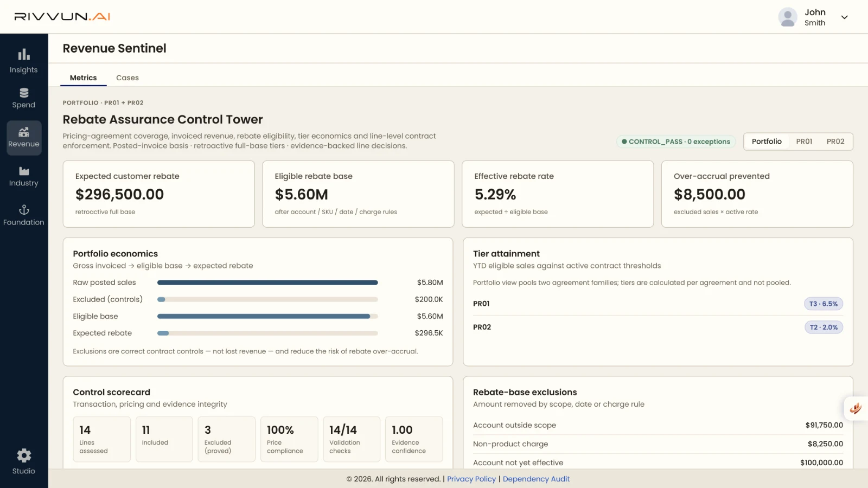The image size is (868, 488).
Task: Open the Studio gear icon
Action: click(x=24, y=455)
